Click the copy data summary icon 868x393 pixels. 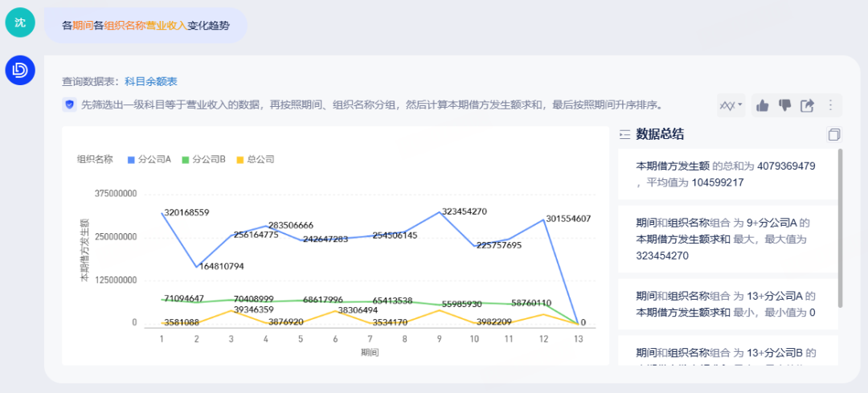click(833, 134)
